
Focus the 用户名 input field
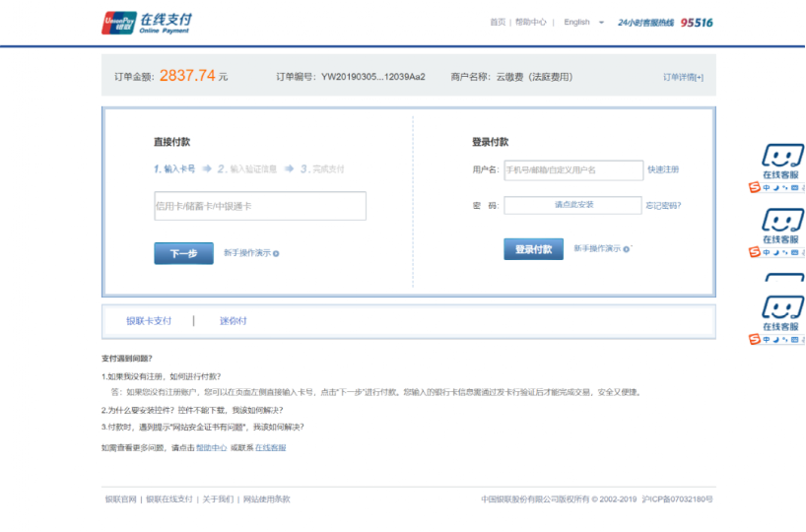point(573,170)
